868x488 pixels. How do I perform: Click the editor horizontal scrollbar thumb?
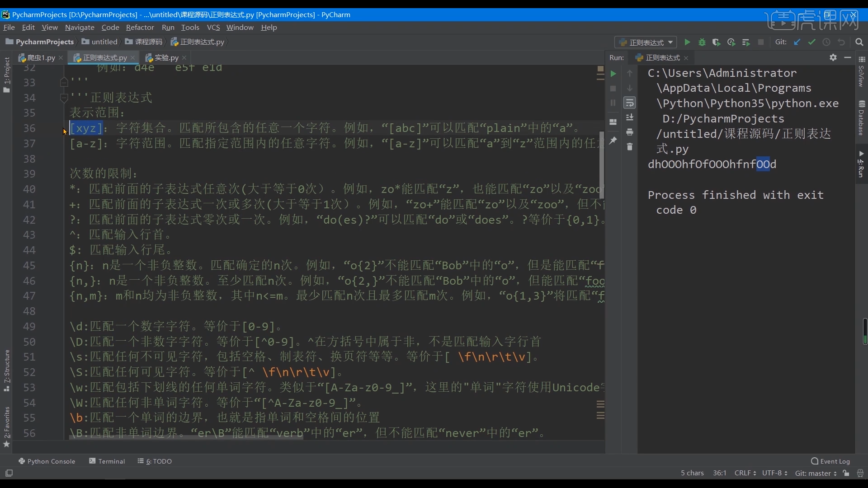point(186,438)
